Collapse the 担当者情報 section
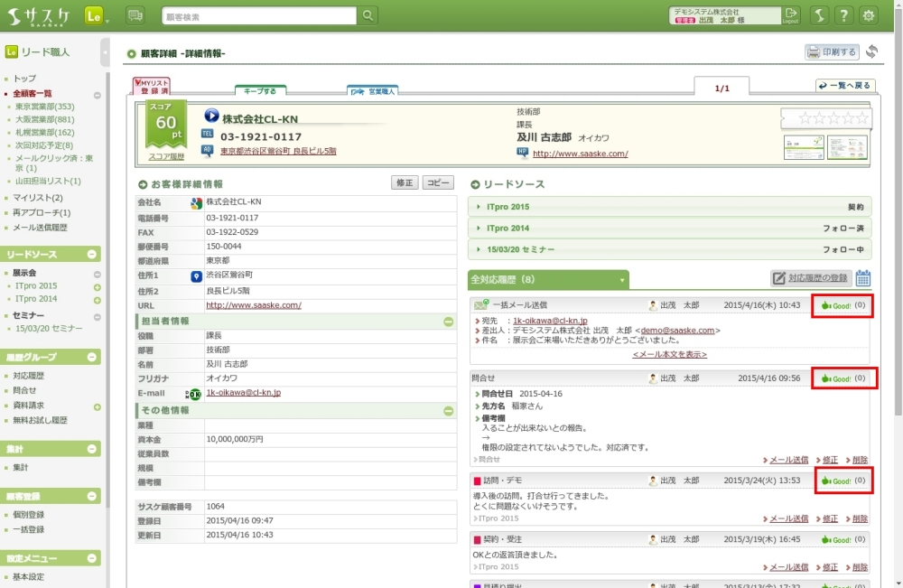 (x=448, y=322)
